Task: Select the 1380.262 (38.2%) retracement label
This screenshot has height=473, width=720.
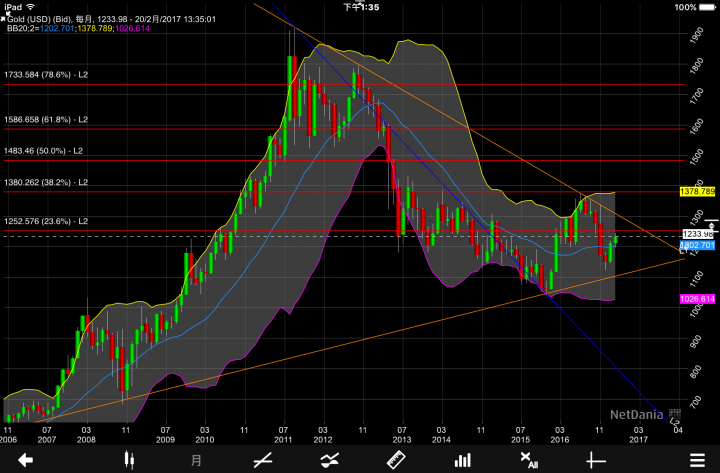Action: 47,182
